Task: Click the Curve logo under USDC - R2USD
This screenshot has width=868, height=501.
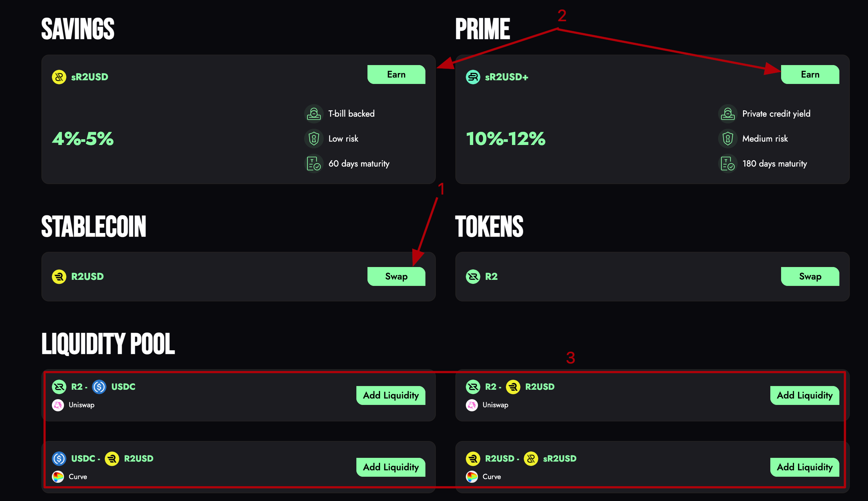Action: tap(58, 477)
